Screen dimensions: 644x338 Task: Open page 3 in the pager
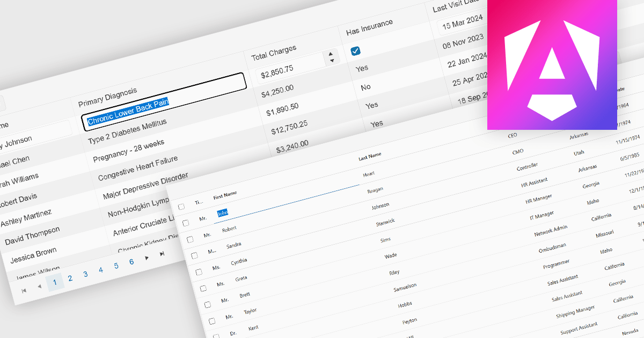coord(85,274)
